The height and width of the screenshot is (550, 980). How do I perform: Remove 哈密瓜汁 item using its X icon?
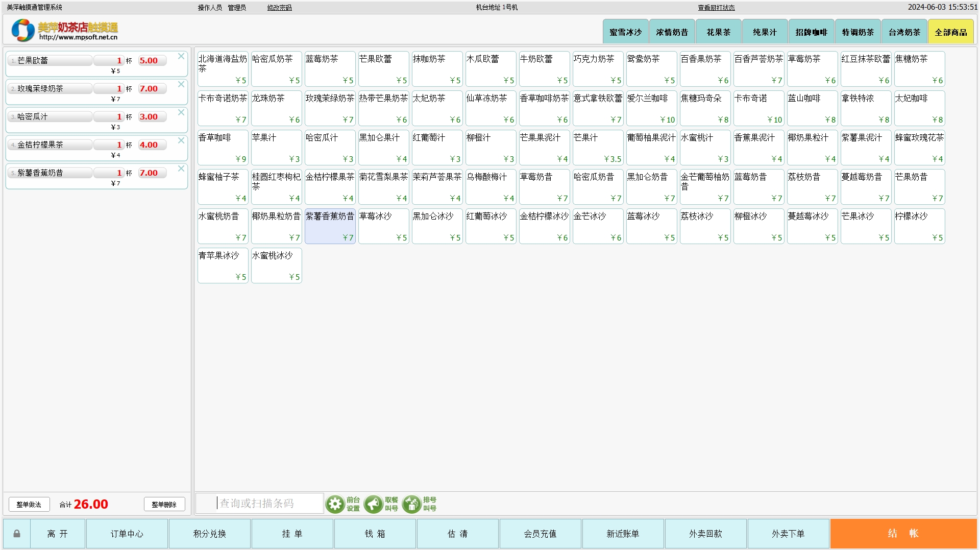point(181,113)
